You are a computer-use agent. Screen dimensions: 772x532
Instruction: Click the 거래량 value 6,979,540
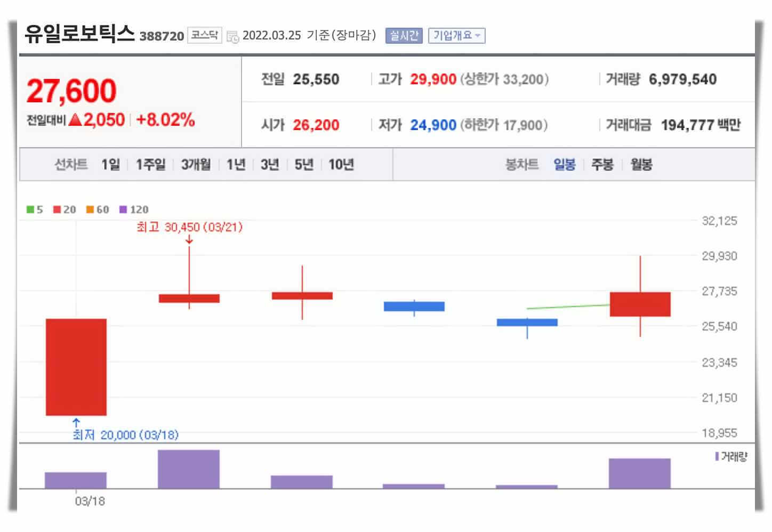tap(683, 79)
